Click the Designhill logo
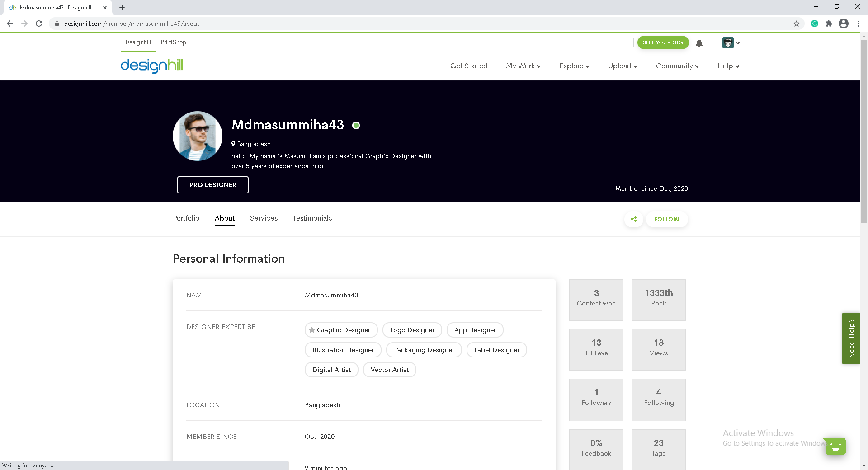Screen dimensions: 868x470 pos(151,66)
